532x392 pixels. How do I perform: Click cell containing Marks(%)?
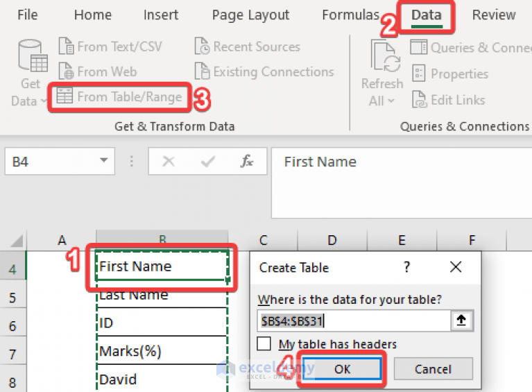(x=162, y=350)
